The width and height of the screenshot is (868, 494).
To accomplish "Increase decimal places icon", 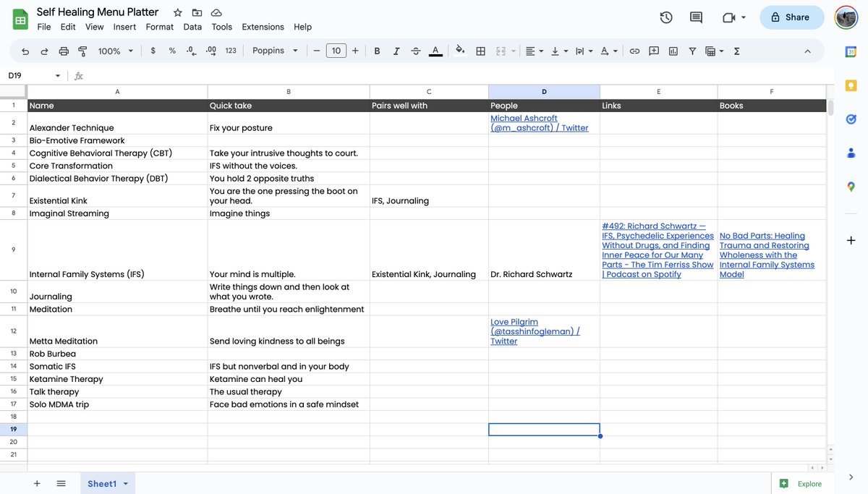I will coord(211,51).
